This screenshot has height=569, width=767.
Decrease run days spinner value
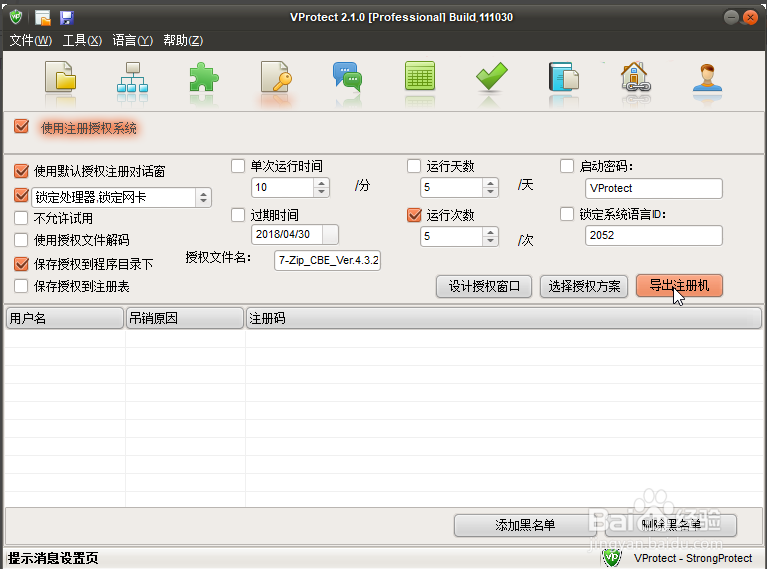pyautogui.click(x=490, y=192)
